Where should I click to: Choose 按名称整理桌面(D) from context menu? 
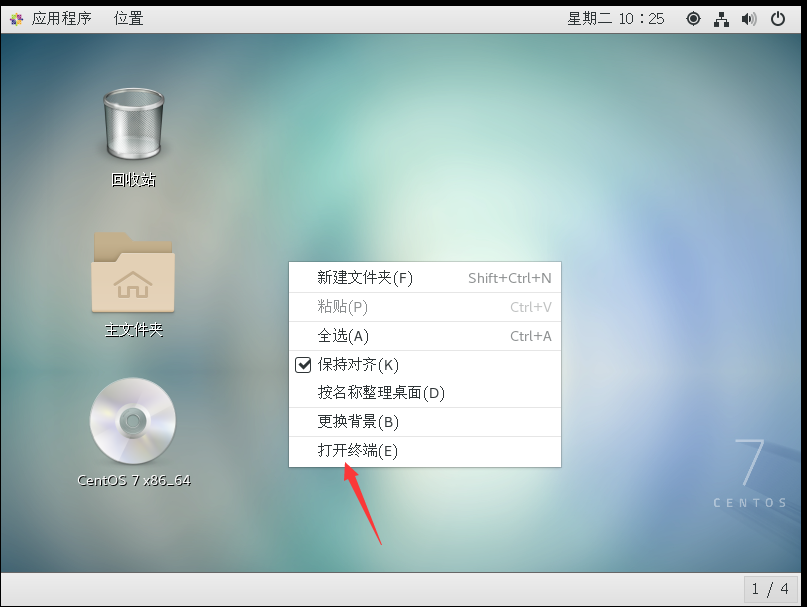425,393
